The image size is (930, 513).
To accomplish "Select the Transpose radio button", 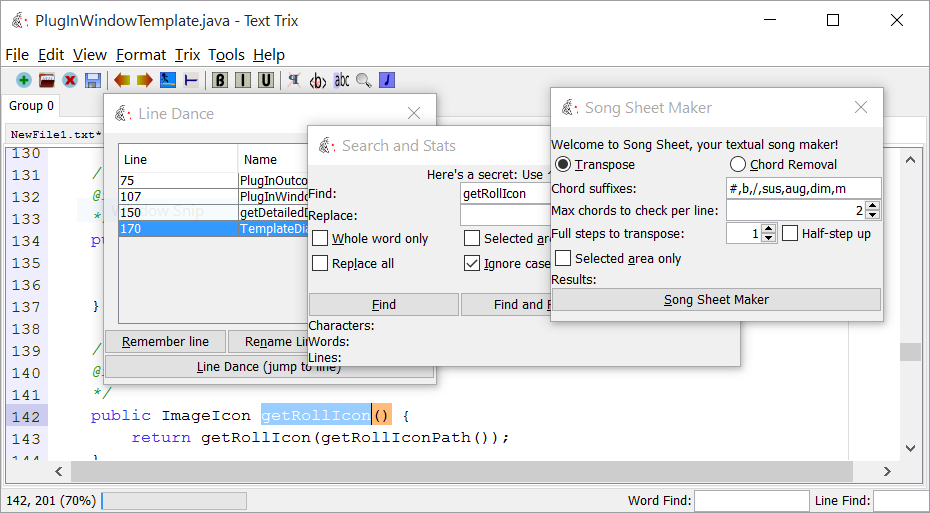I will pyautogui.click(x=563, y=164).
